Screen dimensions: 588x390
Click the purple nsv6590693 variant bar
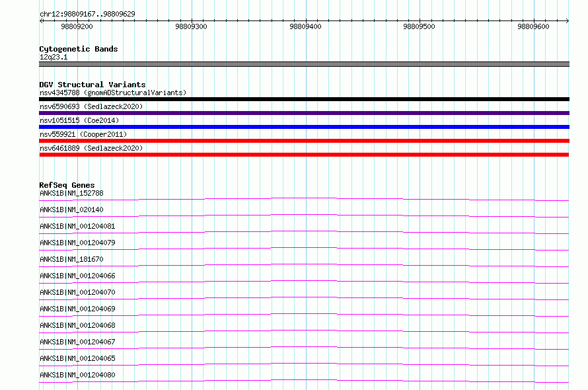click(304, 113)
